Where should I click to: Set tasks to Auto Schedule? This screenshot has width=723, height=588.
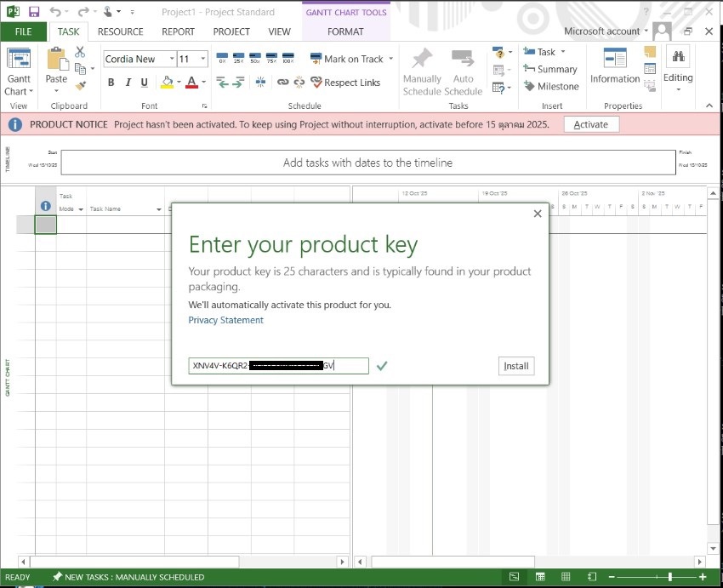tap(463, 71)
